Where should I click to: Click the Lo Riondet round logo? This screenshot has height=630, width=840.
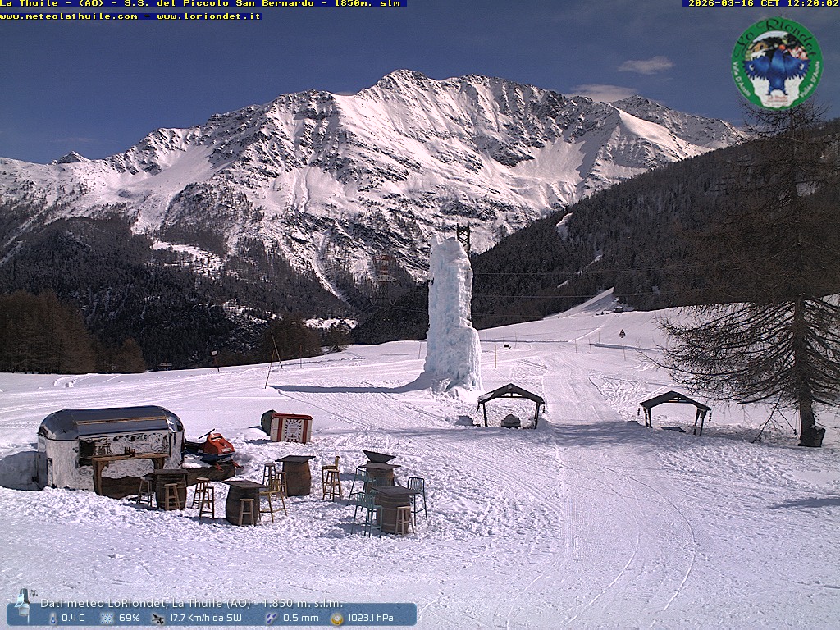(x=776, y=64)
